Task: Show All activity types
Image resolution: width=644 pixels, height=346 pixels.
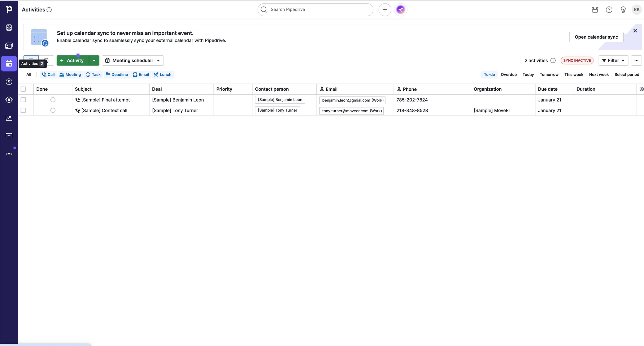Action: [29, 74]
